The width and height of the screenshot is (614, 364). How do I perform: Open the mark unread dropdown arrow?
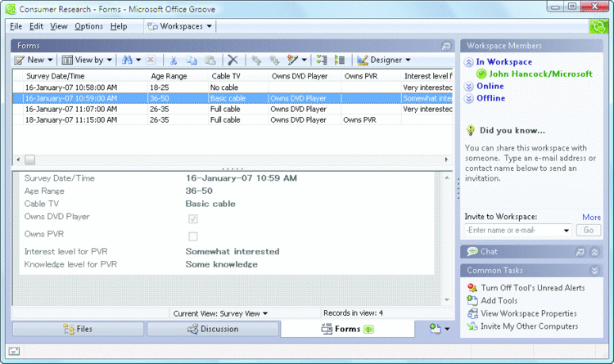304,60
